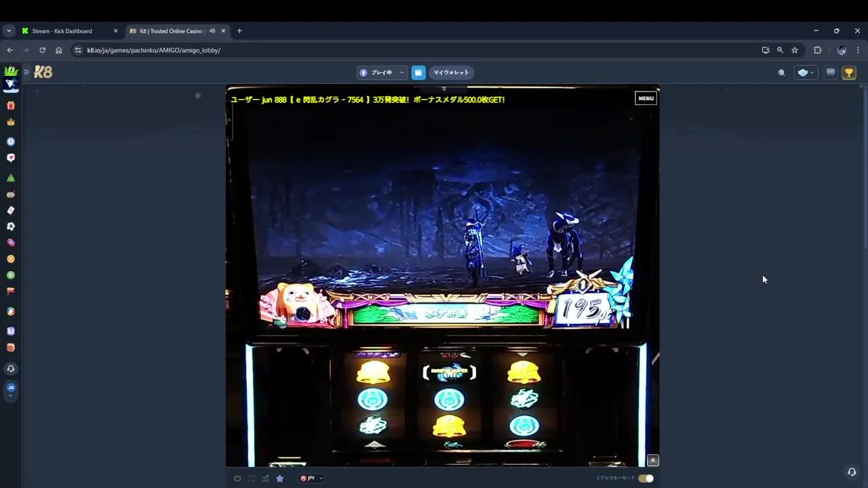
Task: Expand the JA language selector in sidebar
Action: click(10, 390)
